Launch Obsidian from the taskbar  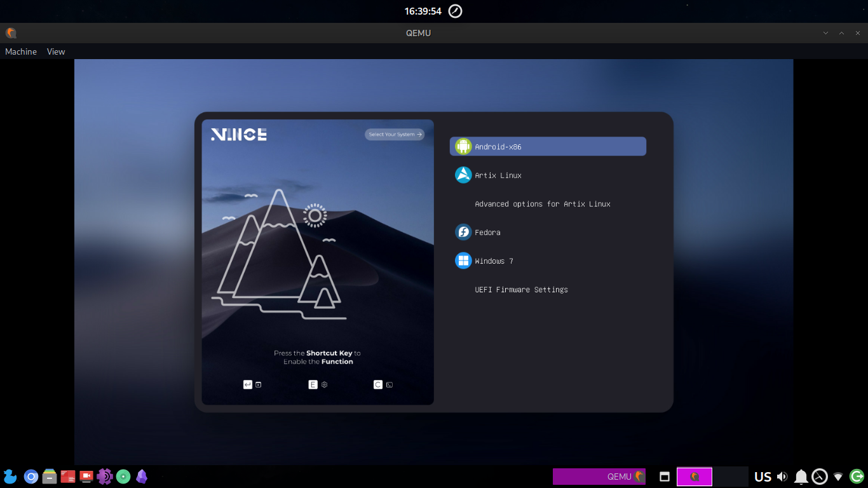pyautogui.click(x=142, y=477)
